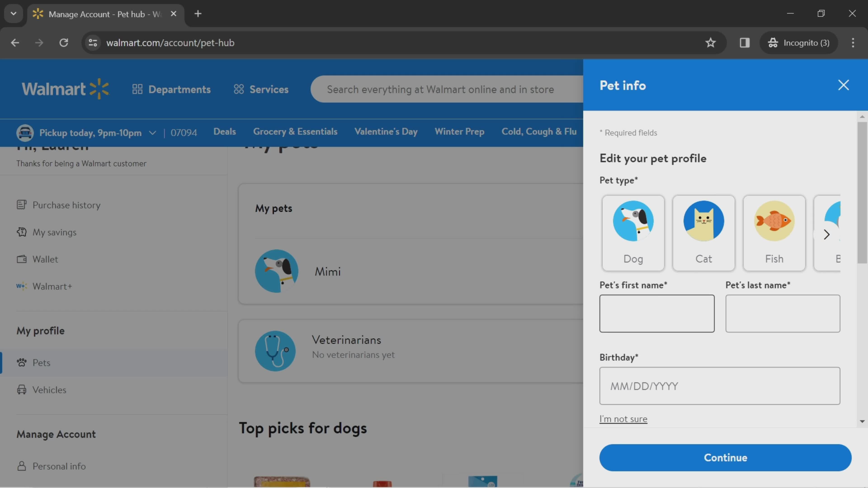Click the Personal info person icon

tap(21, 466)
